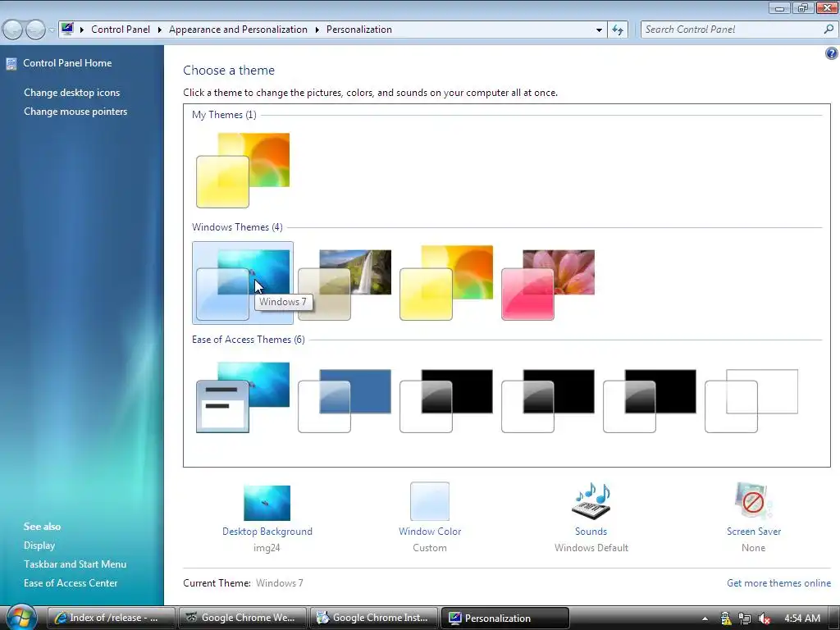Choose the yellow-orange theme in Windows Themes
This screenshot has height=630, width=840.
tap(446, 283)
